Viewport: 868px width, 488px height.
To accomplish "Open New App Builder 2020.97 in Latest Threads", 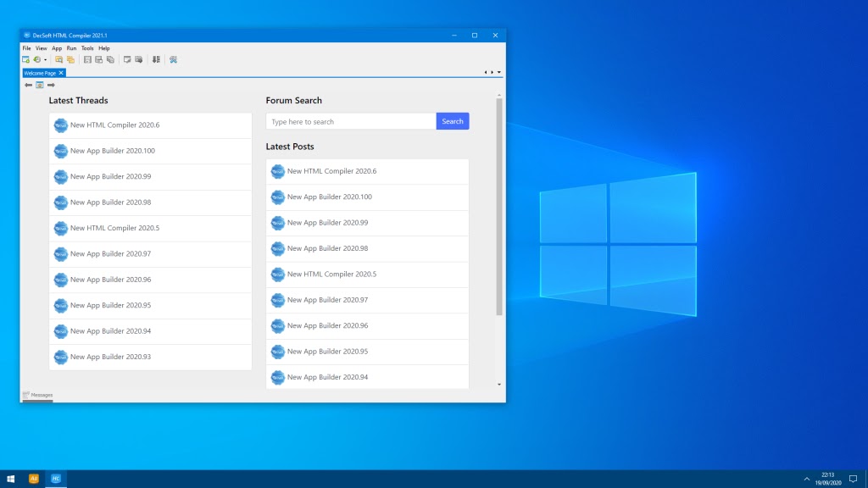I will [150, 254].
